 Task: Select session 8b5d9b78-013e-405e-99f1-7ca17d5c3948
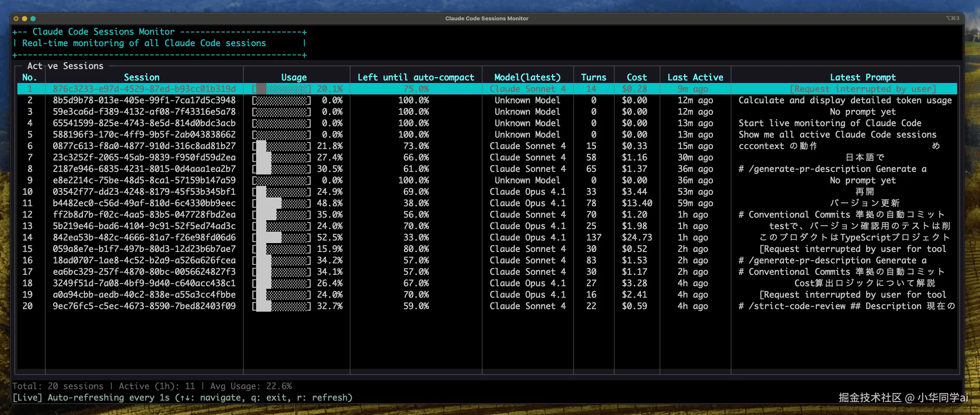[x=487, y=100]
